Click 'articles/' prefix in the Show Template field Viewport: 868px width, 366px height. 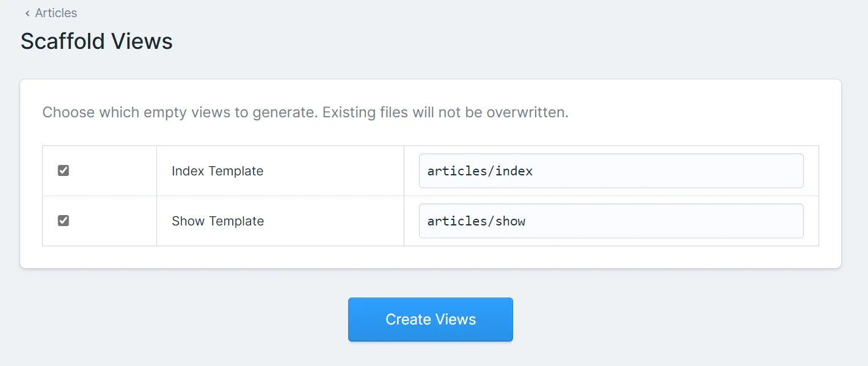[x=458, y=221]
